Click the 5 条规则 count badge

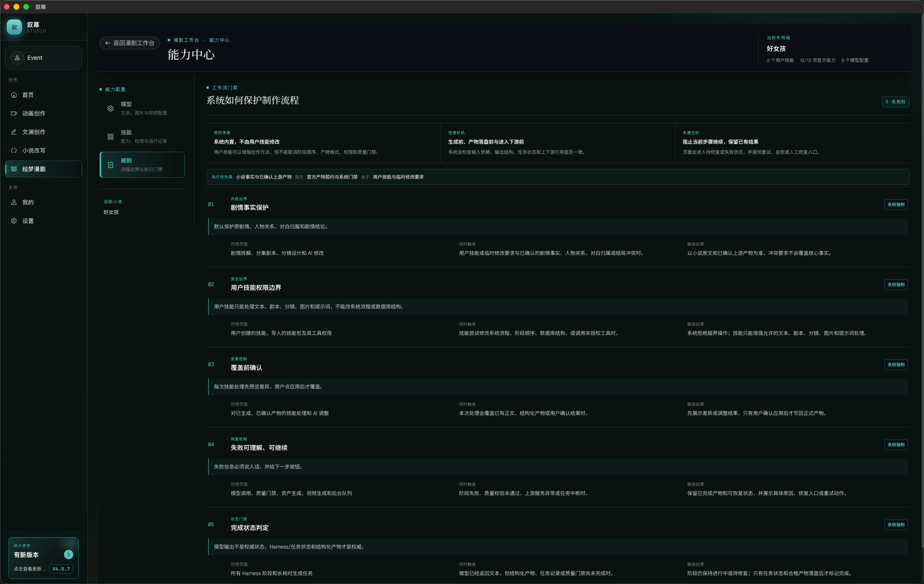(x=896, y=102)
